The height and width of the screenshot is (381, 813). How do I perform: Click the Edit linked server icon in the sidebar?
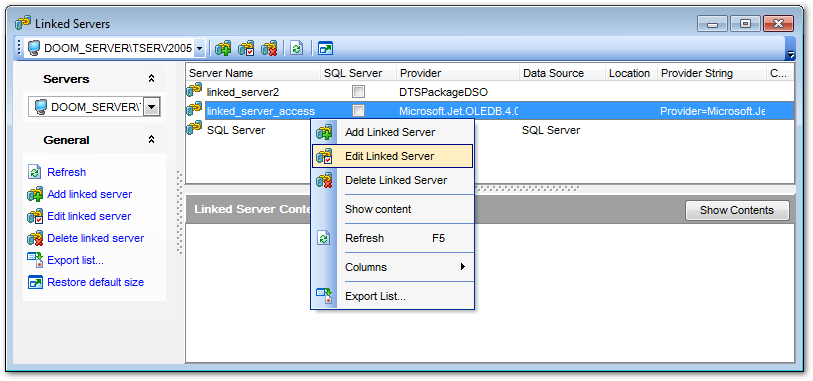[x=35, y=216]
